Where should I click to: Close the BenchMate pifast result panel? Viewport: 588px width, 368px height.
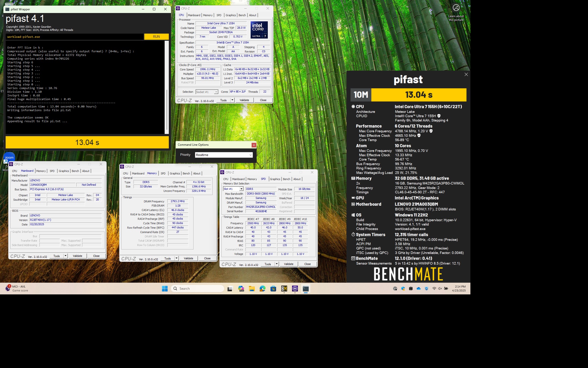click(x=466, y=74)
